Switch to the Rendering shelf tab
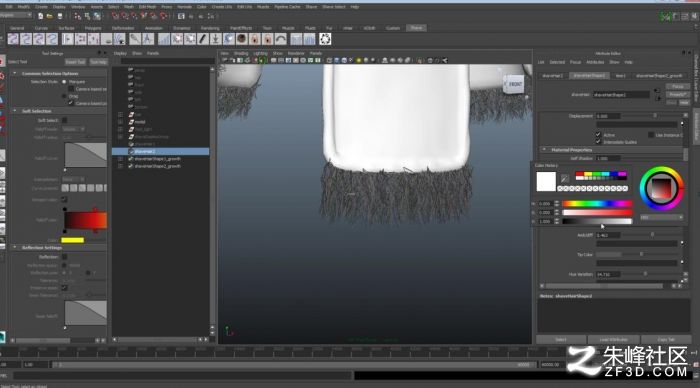 [210, 28]
